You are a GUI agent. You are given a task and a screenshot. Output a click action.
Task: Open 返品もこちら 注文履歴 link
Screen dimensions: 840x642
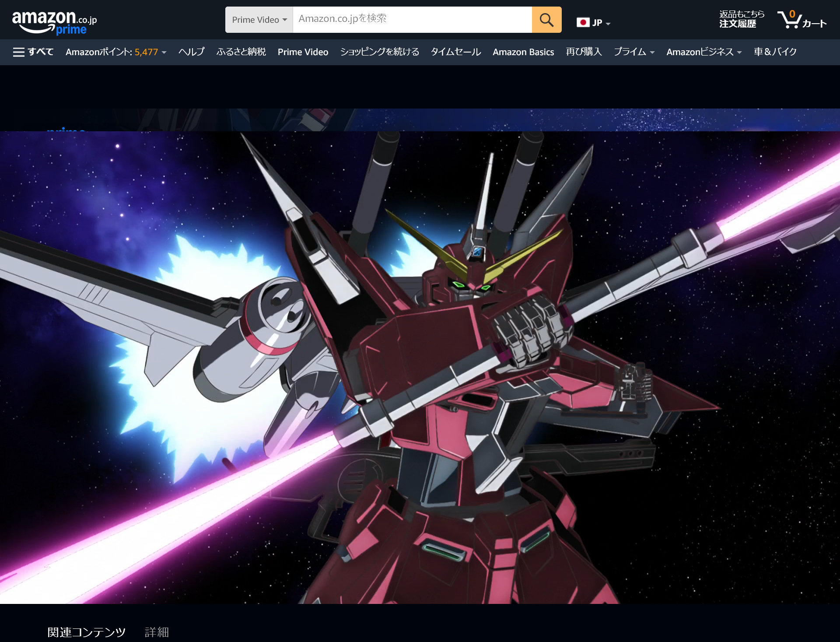tap(742, 19)
